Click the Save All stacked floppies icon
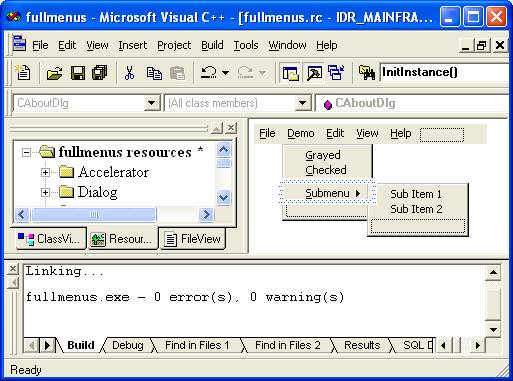This screenshot has height=381, width=513. (100, 73)
